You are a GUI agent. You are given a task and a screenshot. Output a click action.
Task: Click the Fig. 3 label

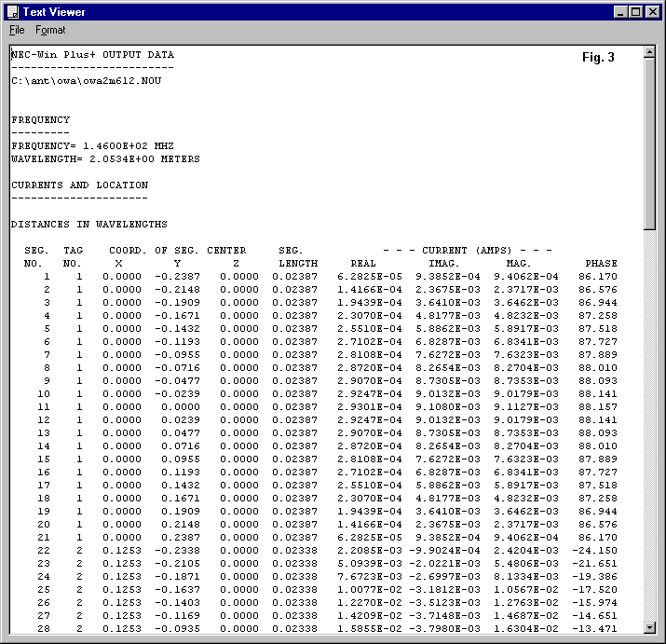[x=598, y=58]
